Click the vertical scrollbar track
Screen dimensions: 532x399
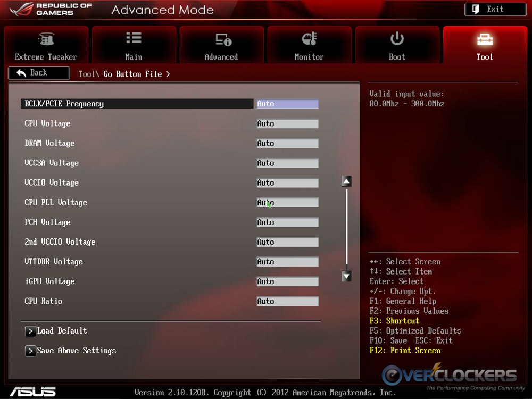(x=346, y=229)
